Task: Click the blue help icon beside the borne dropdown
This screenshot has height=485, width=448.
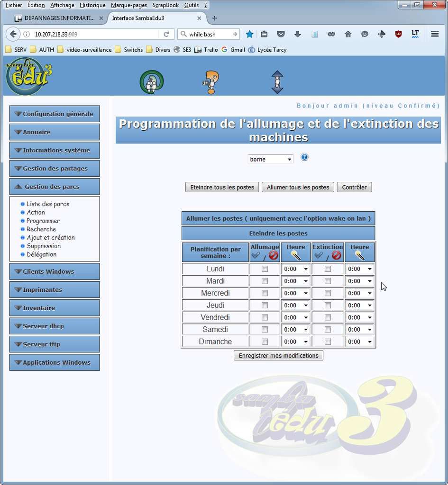Action: (304, 157)
